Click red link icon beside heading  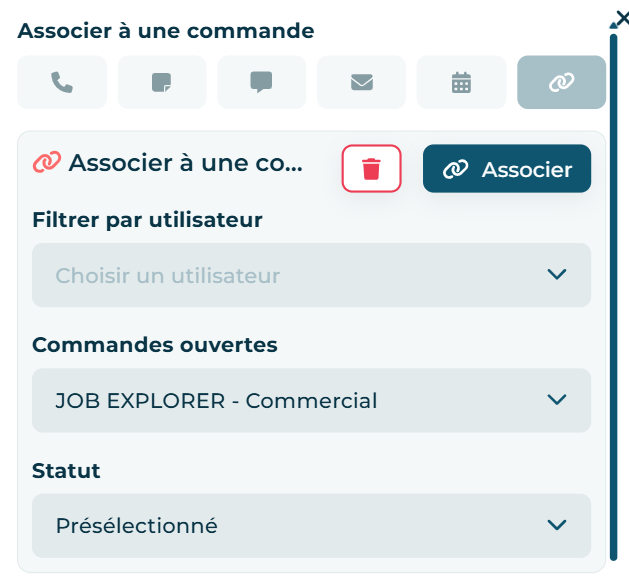point(47,162)
